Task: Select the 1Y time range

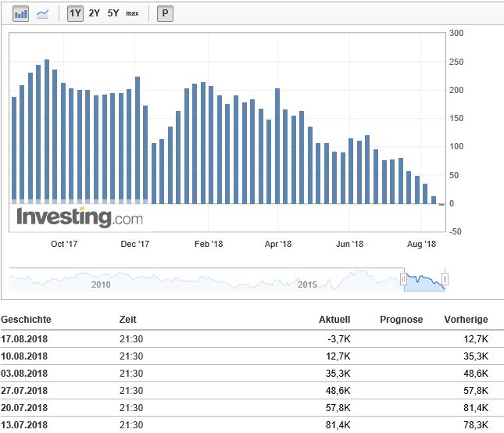Action: [x=75, y=13]
